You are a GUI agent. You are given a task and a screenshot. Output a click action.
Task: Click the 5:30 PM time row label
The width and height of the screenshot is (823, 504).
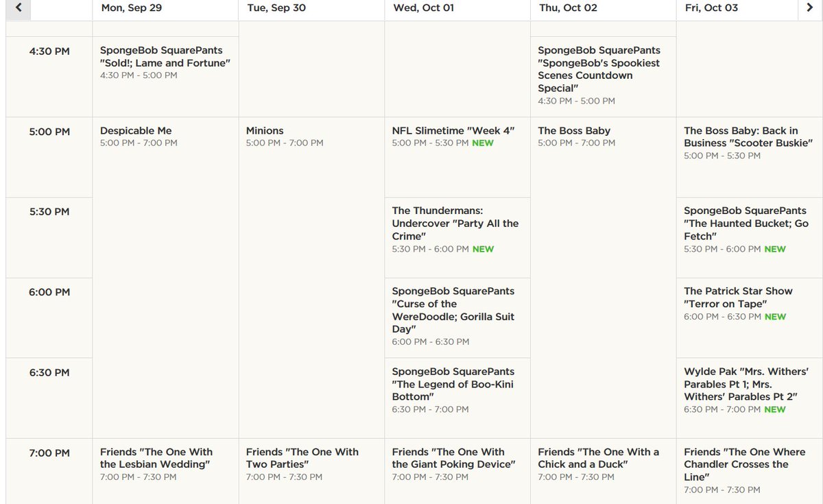(x=49, y=211)
